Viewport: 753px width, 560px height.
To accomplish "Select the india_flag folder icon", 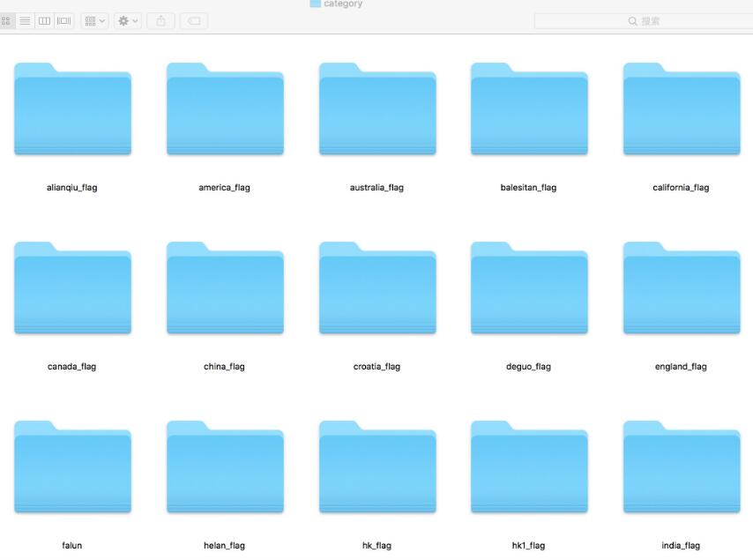I will coord(682,467).
